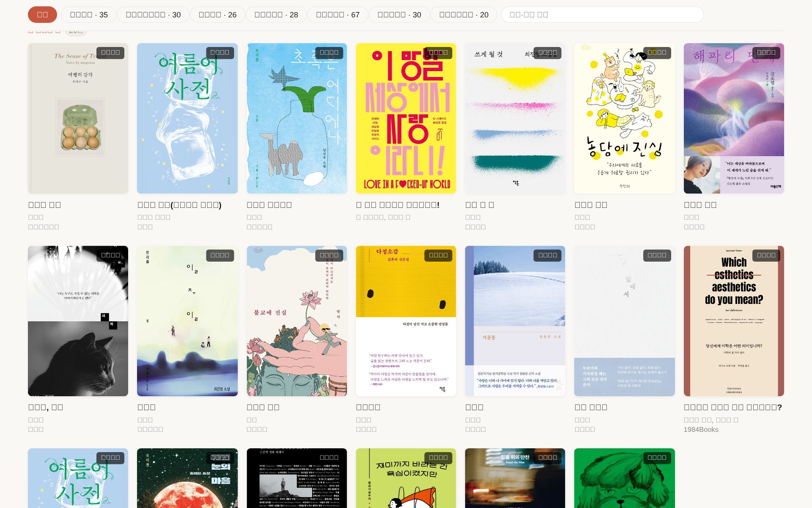Open the category filter with count 28
The width and height of the screenshot is (812, 508).
(276, 14)
